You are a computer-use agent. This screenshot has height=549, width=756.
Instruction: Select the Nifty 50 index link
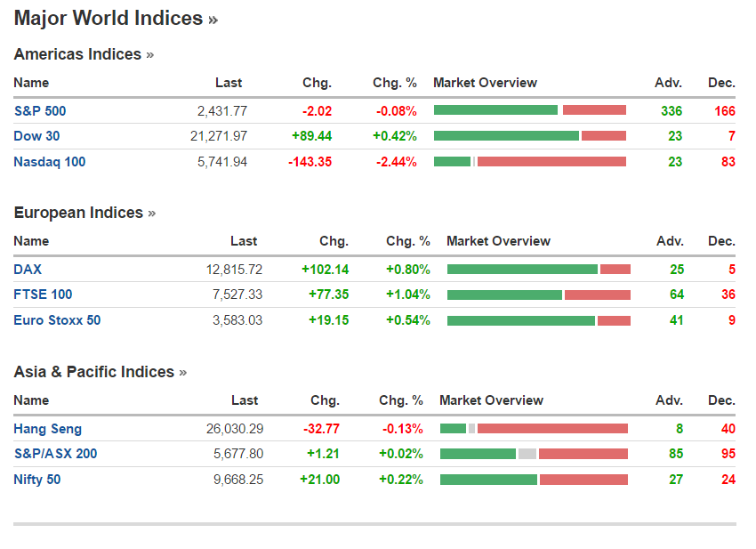37,480
